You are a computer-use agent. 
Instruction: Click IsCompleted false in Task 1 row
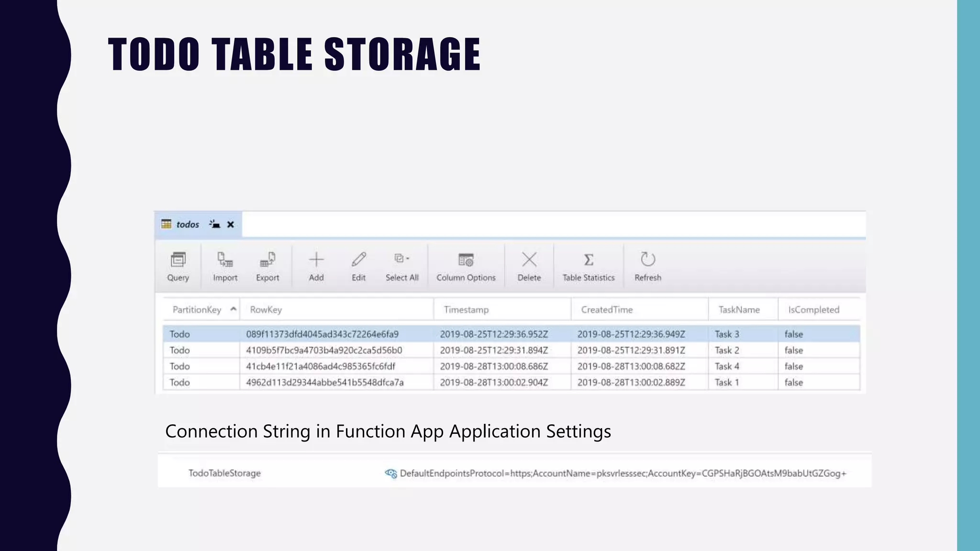[794, 382]
